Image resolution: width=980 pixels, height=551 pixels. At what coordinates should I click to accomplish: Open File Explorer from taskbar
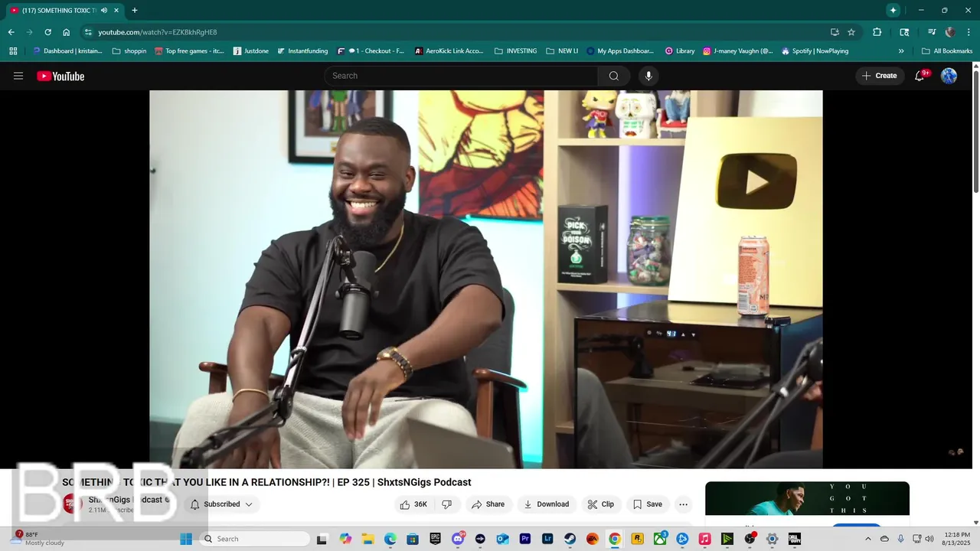(x=367, y=539)
